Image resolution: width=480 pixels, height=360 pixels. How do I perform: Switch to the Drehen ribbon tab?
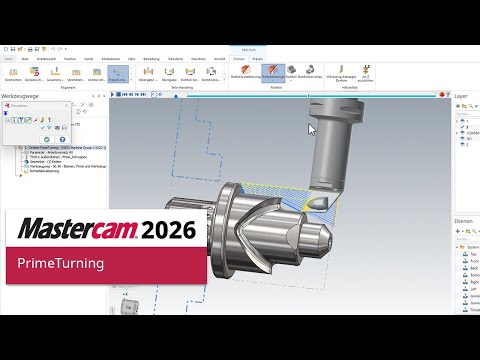pos(239,59)
